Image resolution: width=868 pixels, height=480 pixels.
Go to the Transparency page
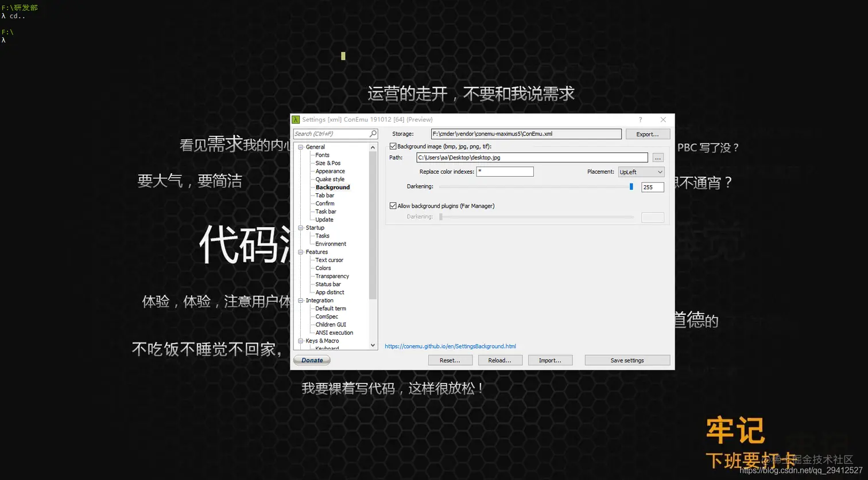[x=332, y=276]
